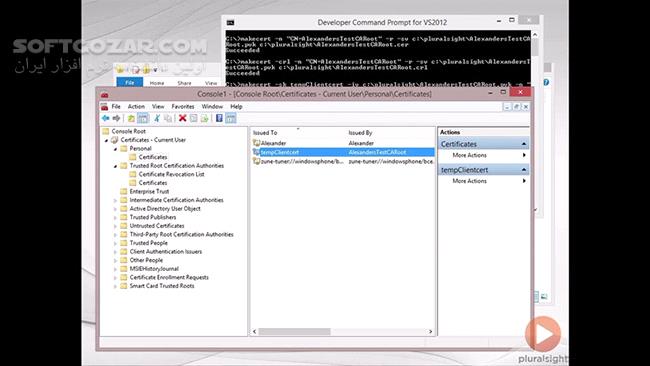Click the certificate list scrollbar right arrow
The image size is (650, 366).
(430, 332)
